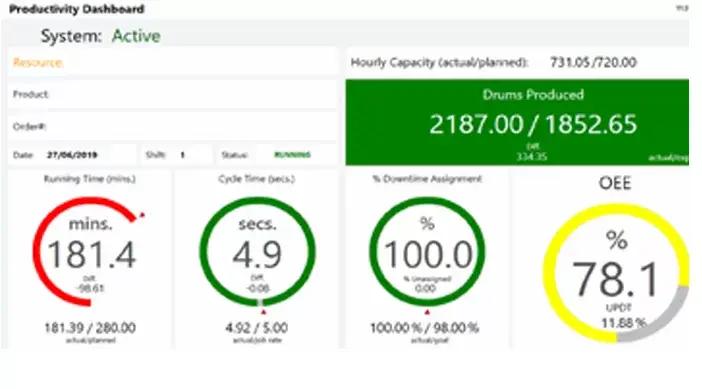Screen dimensions: 702x389
Task: Click the 100.0 % gauge value
Action: coord(428,254)
